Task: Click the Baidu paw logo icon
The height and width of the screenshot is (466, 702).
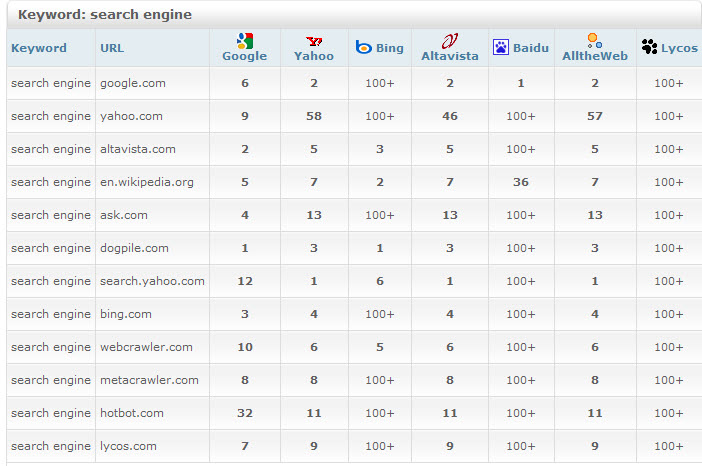Action: click(501, 47)
